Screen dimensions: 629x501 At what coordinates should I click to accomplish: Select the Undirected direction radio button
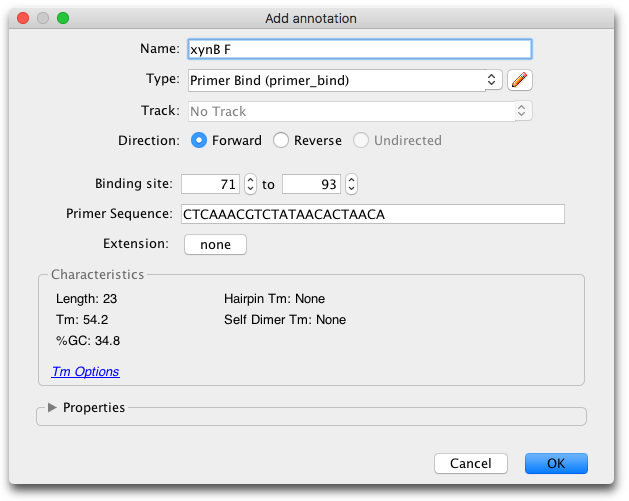tap(361, 140)
